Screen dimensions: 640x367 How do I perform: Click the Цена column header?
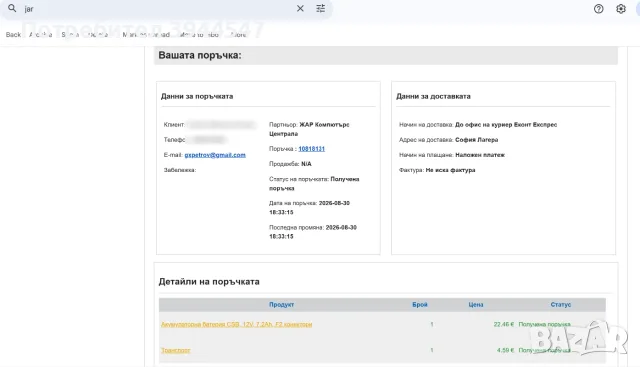click(x=476, y=305)
